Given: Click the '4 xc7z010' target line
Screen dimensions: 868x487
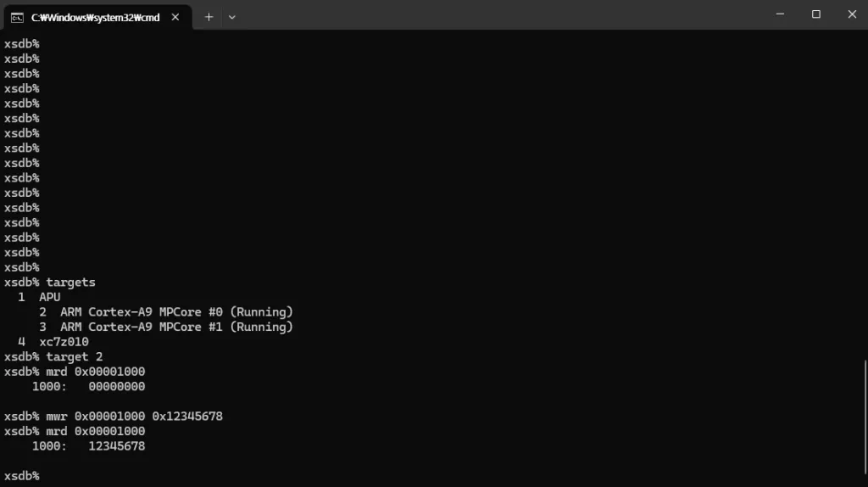Looking at the screenshot, I should pyautogui.click(x=53, y=342).
